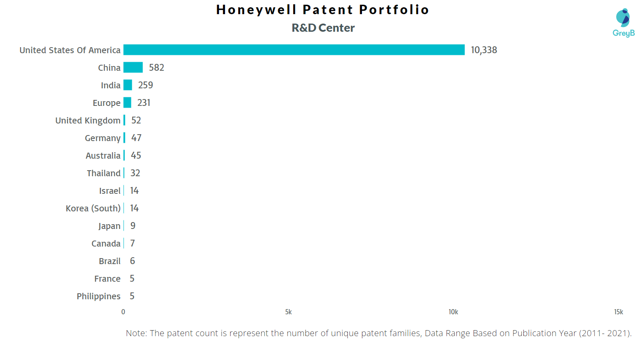Viewport: 644px width, 343px height.
Task: Select the Europe bar
Action: click(128, 102)
